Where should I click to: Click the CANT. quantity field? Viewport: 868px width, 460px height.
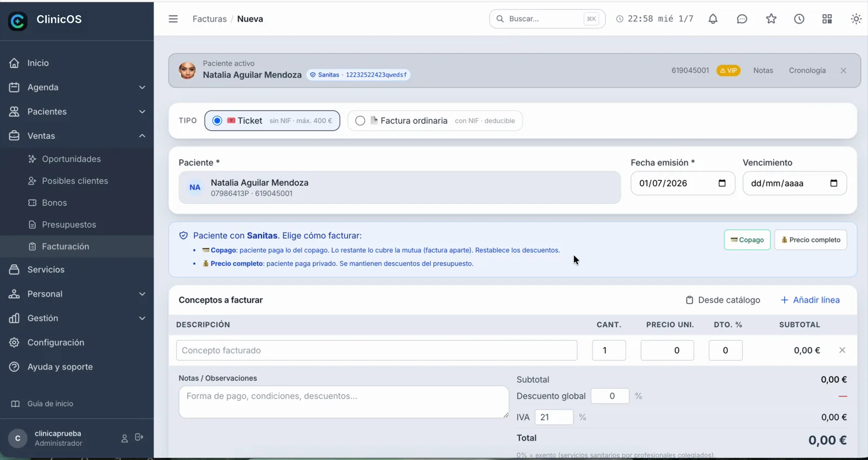pyautogui.click(x=609, y=350)
